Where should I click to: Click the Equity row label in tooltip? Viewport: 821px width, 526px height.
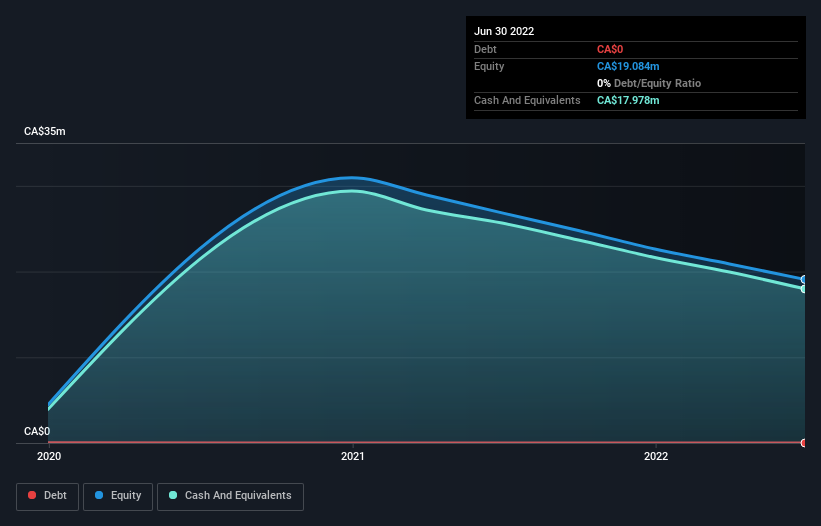(x=489, y=66)
